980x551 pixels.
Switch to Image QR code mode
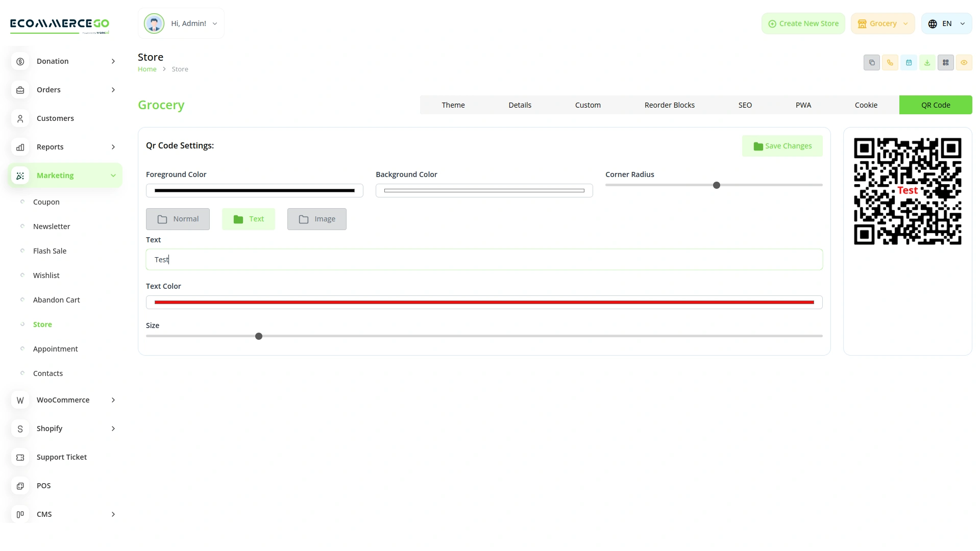coord(316,219)
